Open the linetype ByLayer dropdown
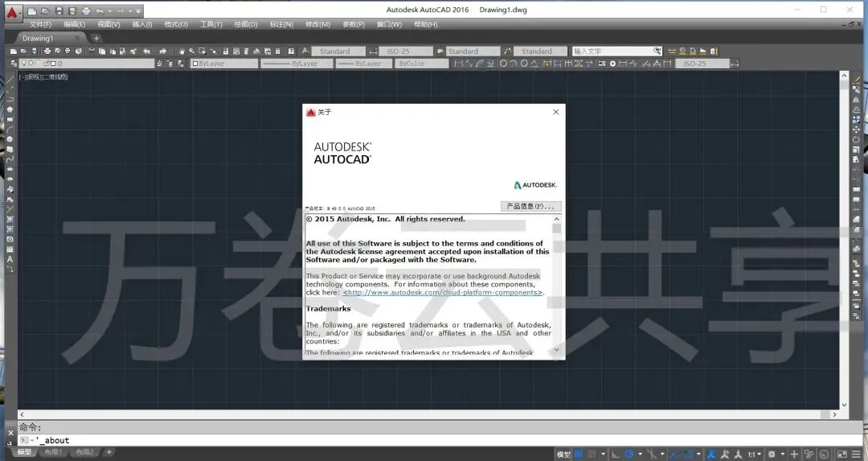The height and width of the screenshot is (461, 868). click(x=297, y=64)
